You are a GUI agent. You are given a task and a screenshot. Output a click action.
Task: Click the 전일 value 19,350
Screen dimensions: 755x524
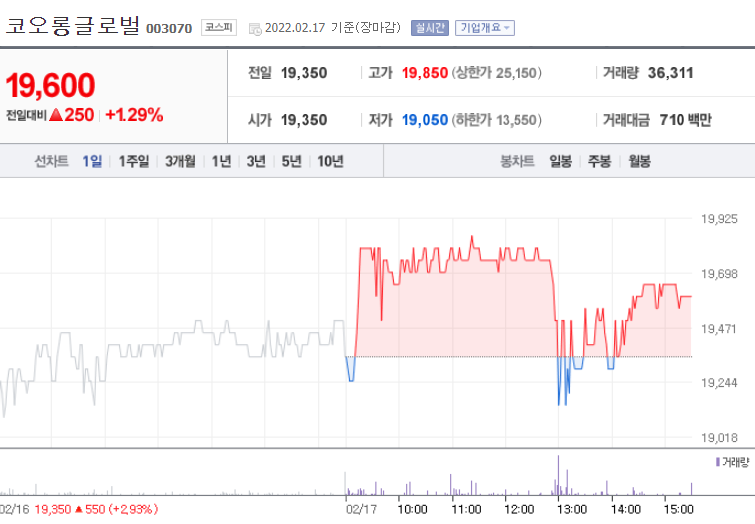[x=304, y=73]
